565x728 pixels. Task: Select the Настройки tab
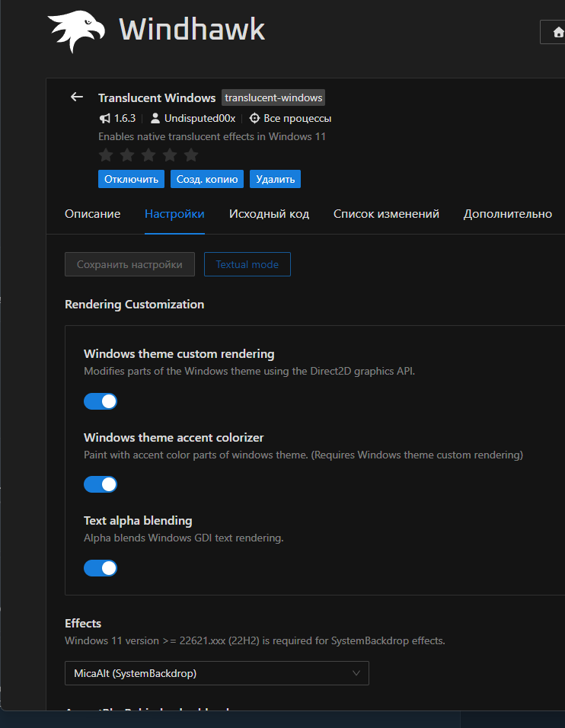pos(174,213)
